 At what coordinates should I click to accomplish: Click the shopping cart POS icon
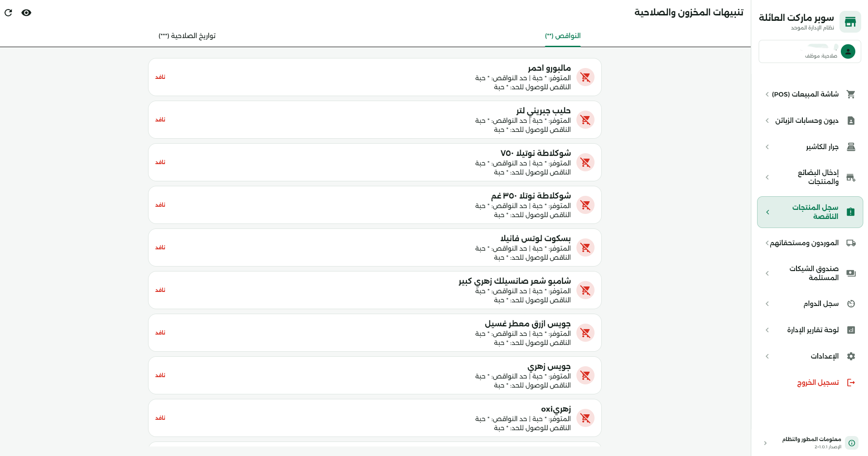click(851, 94)
